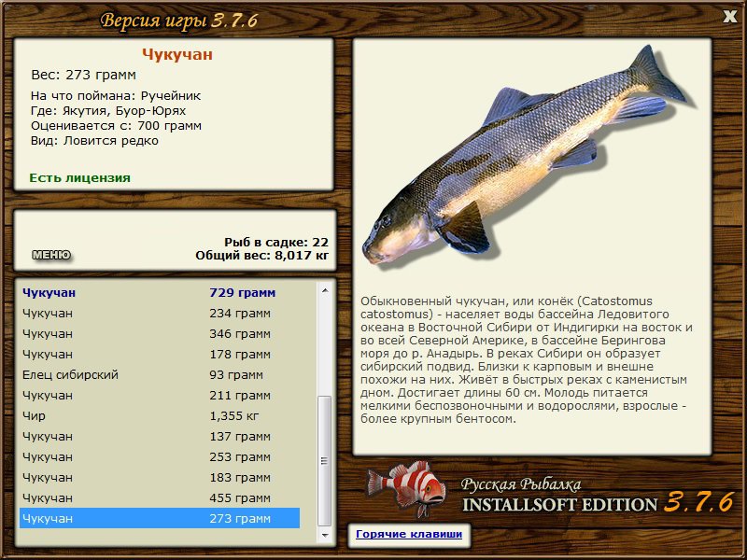
Task: Click the Версия игры 3.7.6 header text
Action: 179,21
